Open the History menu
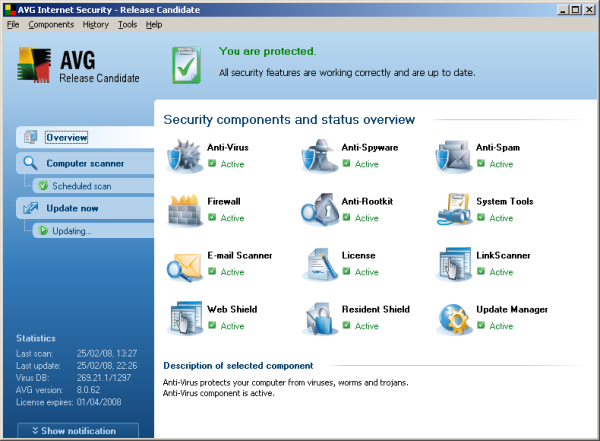Image resolution: width=600 pixels, height=441 pixels. point(96,24)
